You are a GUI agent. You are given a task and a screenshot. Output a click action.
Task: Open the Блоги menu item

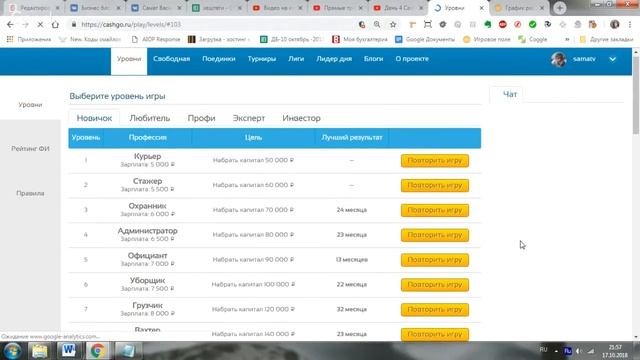(x=373, y=59)
